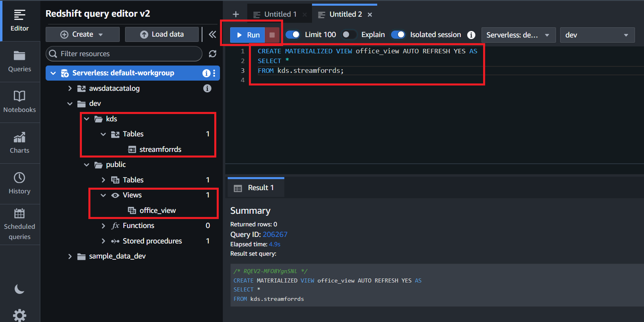Collapse the resource panel with double chevron
This screenshot has width=644, height=322.
212,35
